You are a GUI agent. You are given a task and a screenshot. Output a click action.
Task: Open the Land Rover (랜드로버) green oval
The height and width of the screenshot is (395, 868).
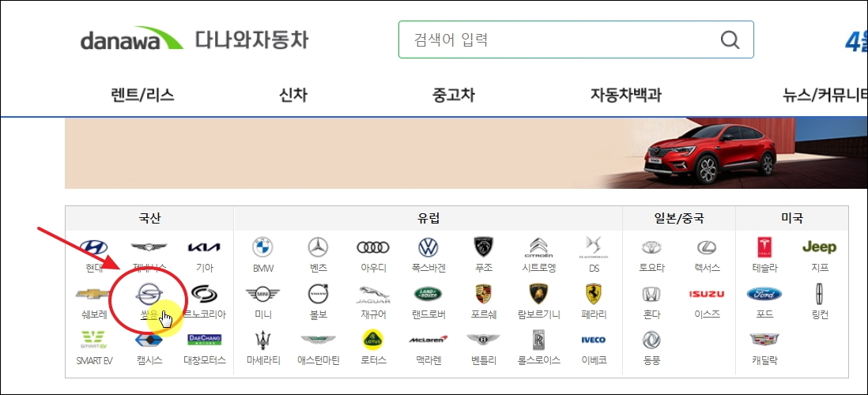[x=428, y=294]
